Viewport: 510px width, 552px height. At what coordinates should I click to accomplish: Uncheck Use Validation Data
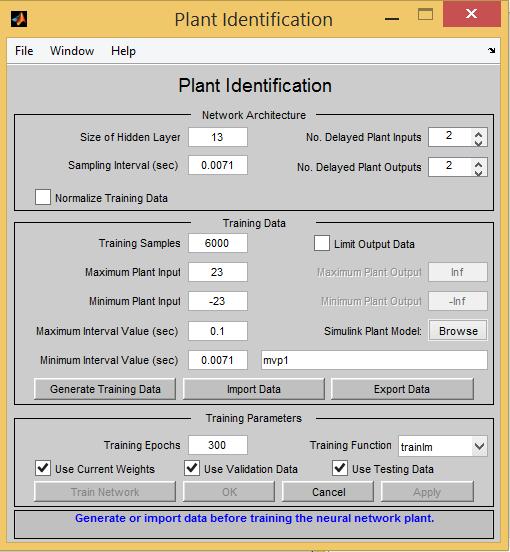[192, 468]
